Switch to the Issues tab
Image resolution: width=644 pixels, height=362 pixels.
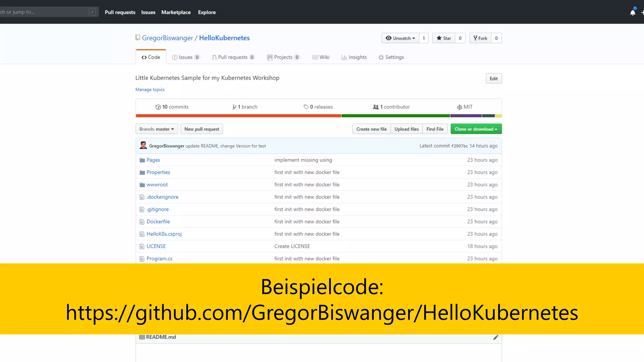coord(186,57)
